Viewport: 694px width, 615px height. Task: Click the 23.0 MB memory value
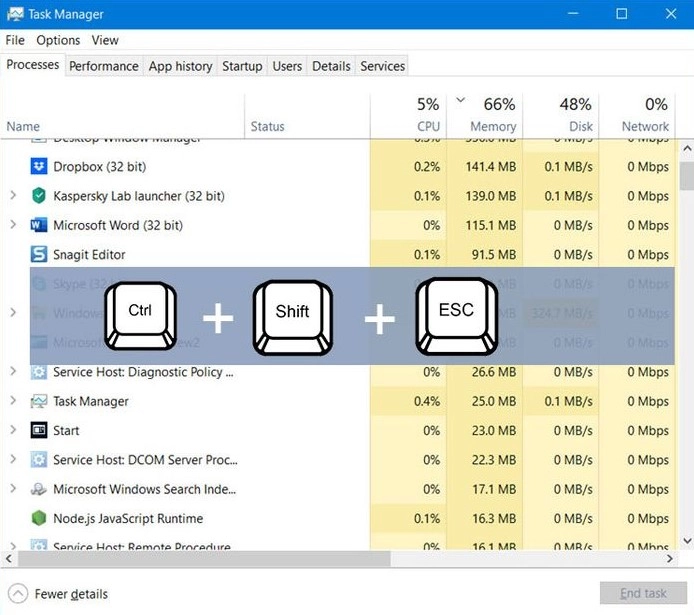pyautogui.click(x=494, y=430)
